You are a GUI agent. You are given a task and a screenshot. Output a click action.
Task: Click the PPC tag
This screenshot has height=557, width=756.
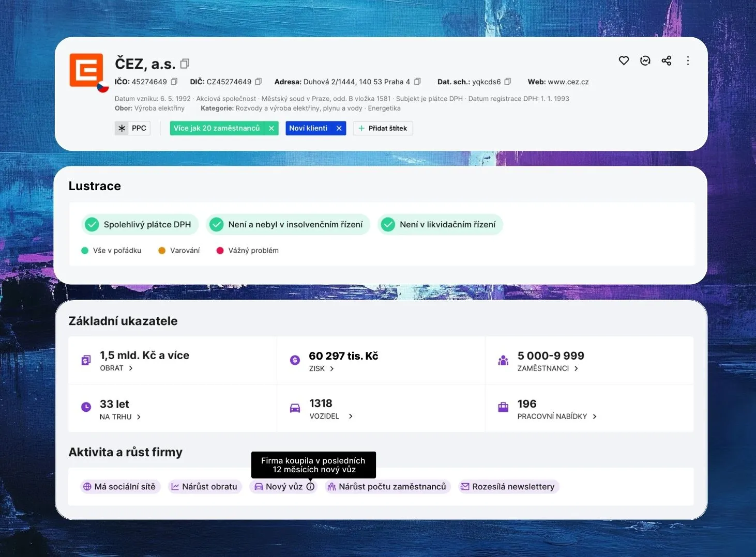click(132, 128)
